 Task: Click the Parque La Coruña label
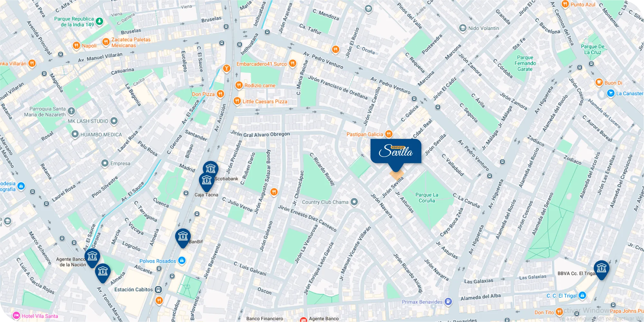coord(427,198)
